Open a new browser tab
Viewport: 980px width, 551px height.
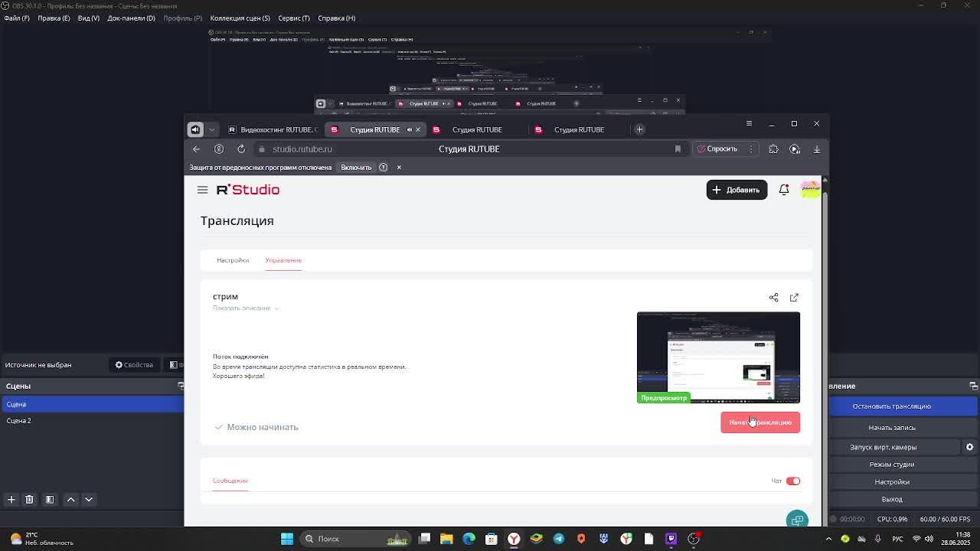639,129
